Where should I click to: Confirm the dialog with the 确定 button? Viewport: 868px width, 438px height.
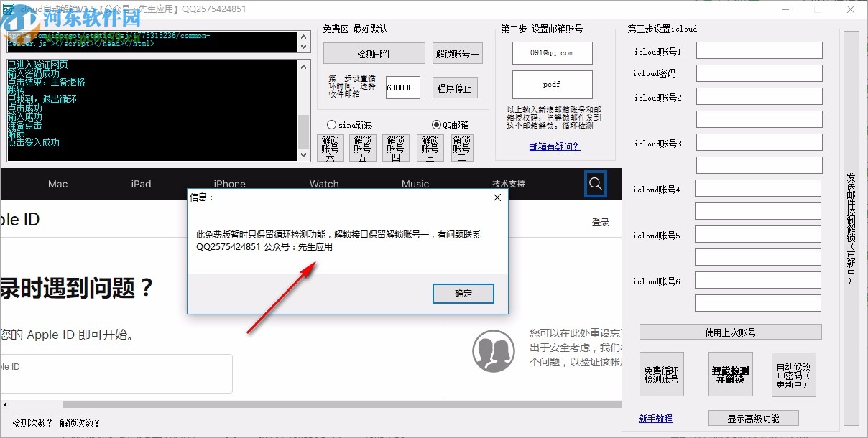coord(463,293)
